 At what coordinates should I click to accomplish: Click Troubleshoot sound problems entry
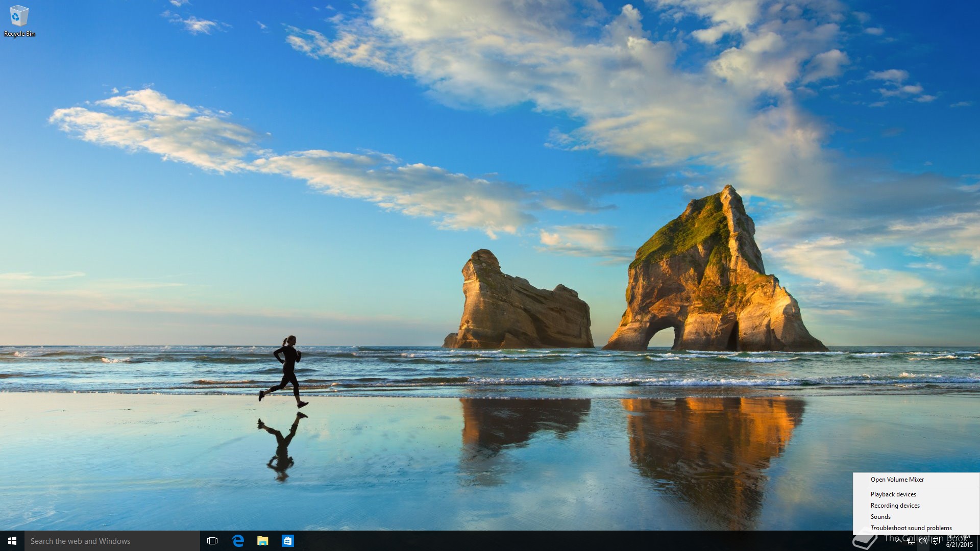click(x=911, y=528)
